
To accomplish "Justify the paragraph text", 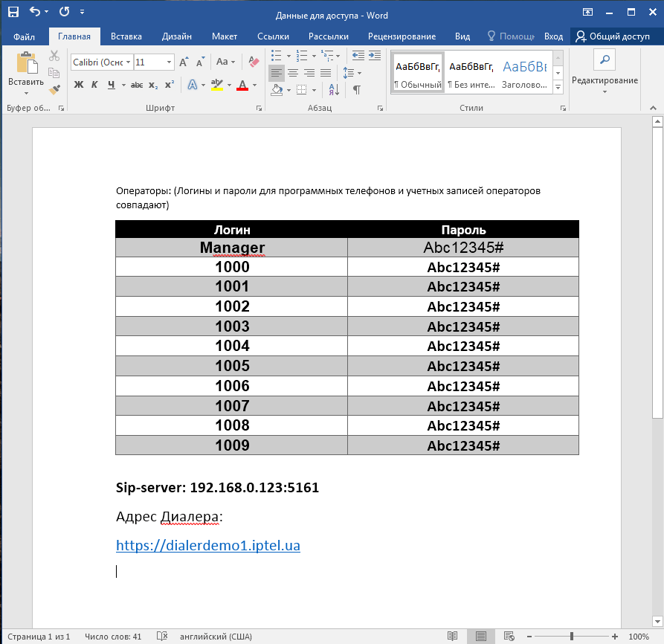I will [x=326, y=73].
